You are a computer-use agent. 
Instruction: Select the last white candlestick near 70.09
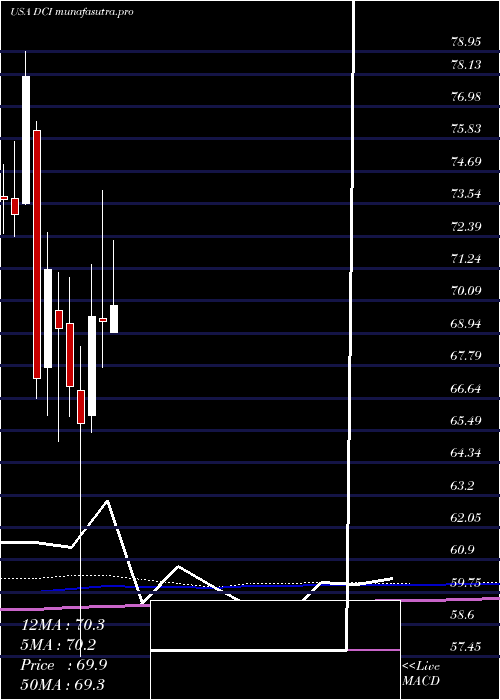click(114, 319)
